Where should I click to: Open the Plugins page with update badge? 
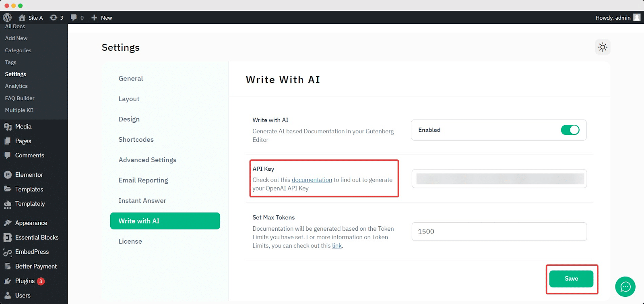(24, 281)
